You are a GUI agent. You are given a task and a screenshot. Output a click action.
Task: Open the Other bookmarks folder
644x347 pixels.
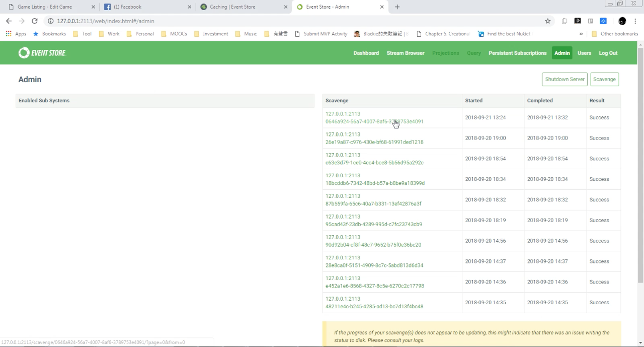point(615,34)
